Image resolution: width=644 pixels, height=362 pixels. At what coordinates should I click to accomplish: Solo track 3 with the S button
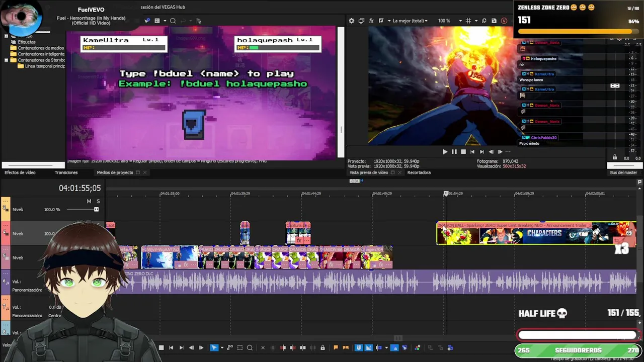coord(98,201)
